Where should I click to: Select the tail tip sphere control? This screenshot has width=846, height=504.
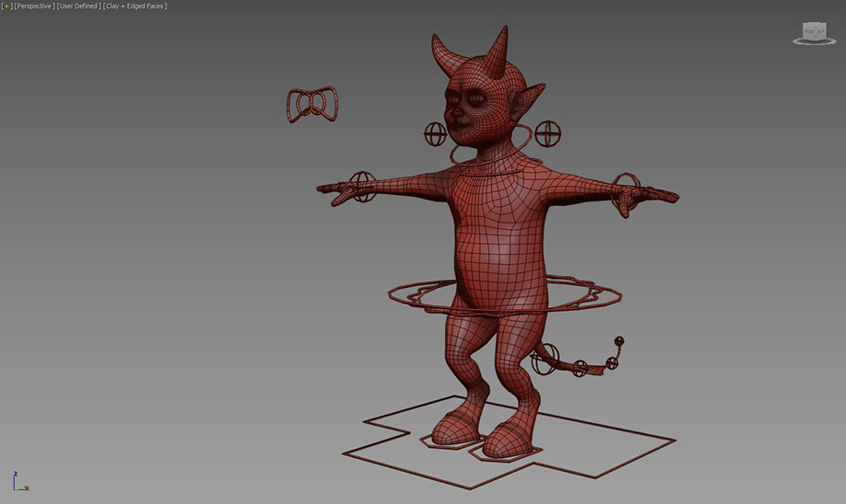point(619,342)
